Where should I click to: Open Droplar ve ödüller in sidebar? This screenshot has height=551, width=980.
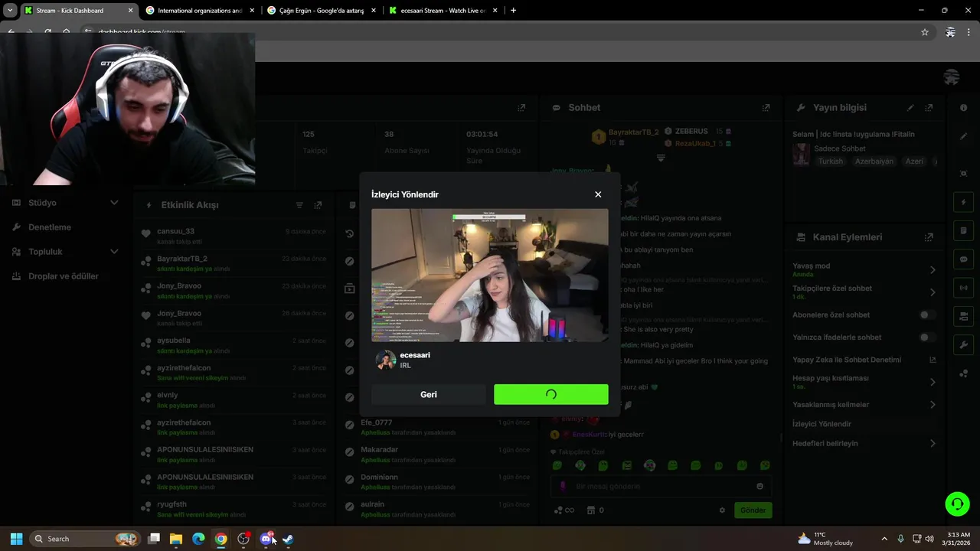[65, 276]
